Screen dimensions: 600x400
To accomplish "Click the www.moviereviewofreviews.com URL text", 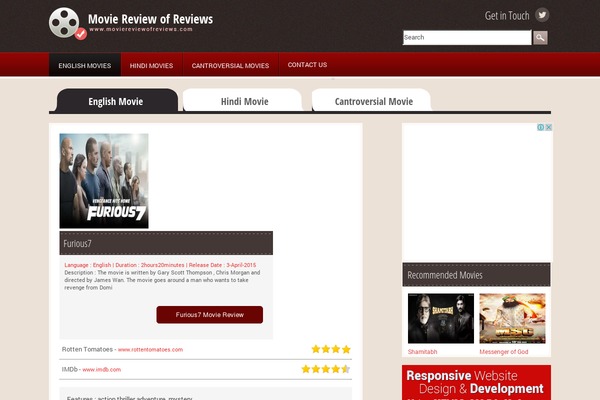I will (141, 29).
